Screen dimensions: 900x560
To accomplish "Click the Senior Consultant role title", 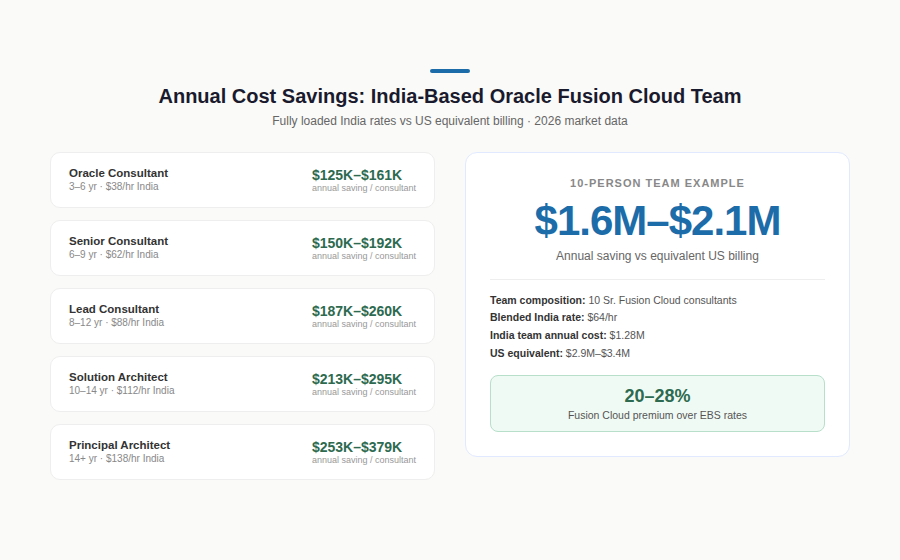I will (118, 241).
